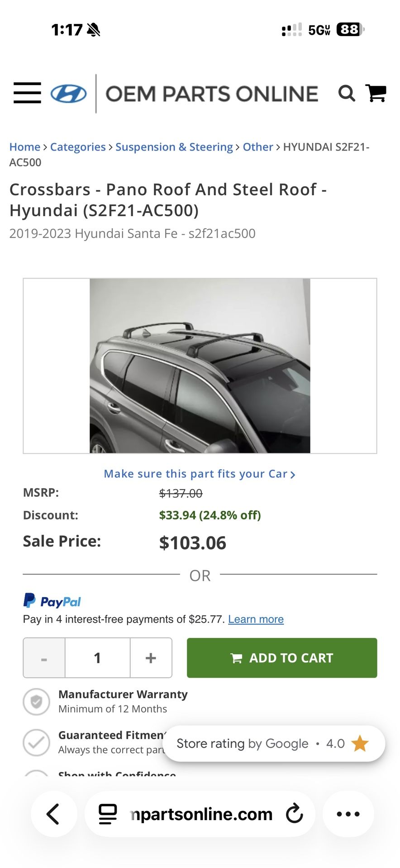The width and height of the screenshot is (400, 868).
Task: Open Suspension & Steering breadcrumb
Action: tap(174, 147)
